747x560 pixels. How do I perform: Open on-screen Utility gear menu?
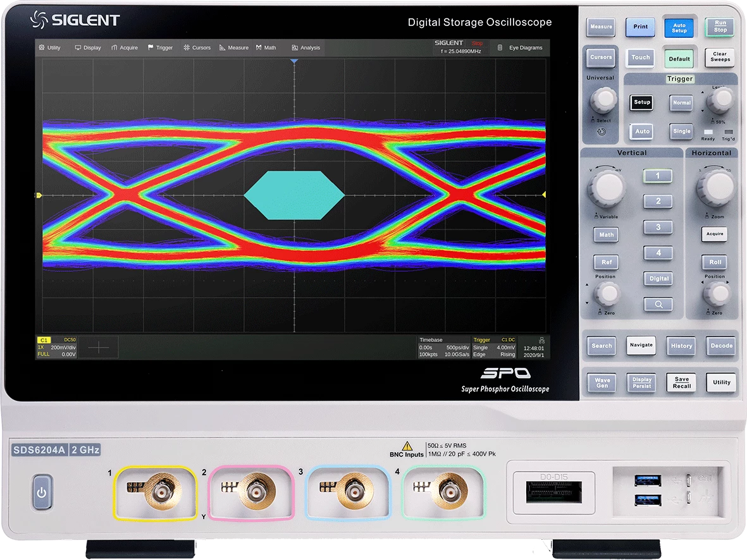49,47
